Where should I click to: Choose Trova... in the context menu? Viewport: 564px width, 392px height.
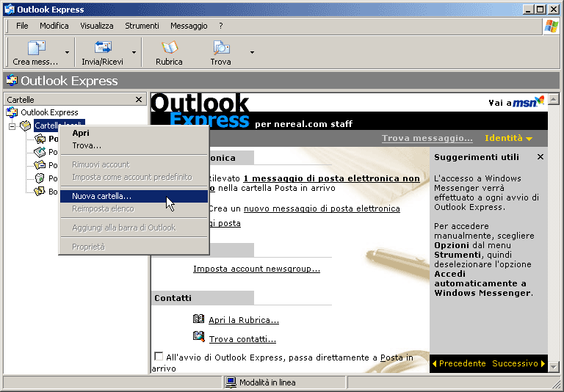(x=134, y=145)
